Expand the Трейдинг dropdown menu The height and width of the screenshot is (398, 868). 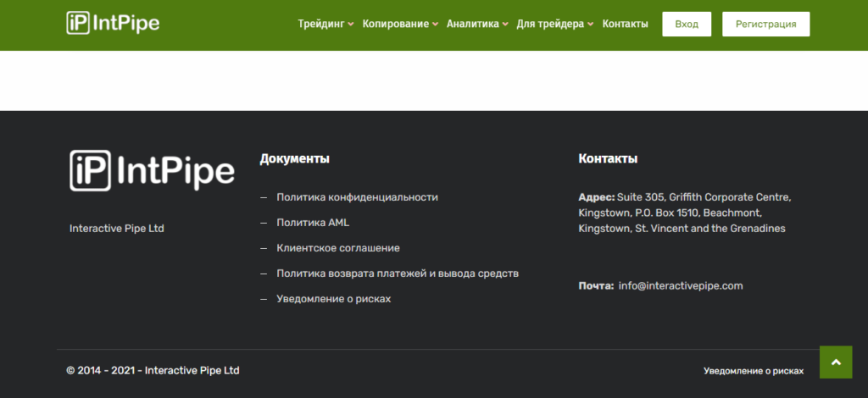tap(325, 24)
